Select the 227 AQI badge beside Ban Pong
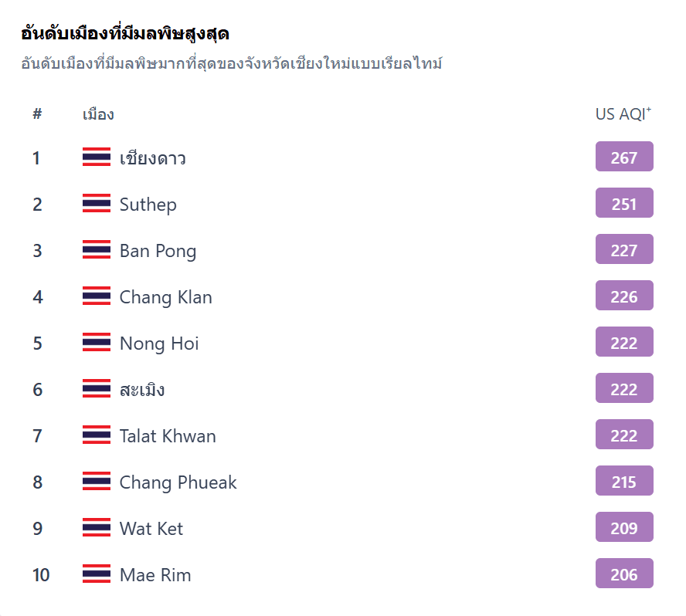The image size is (686, 616). point(623,249)
